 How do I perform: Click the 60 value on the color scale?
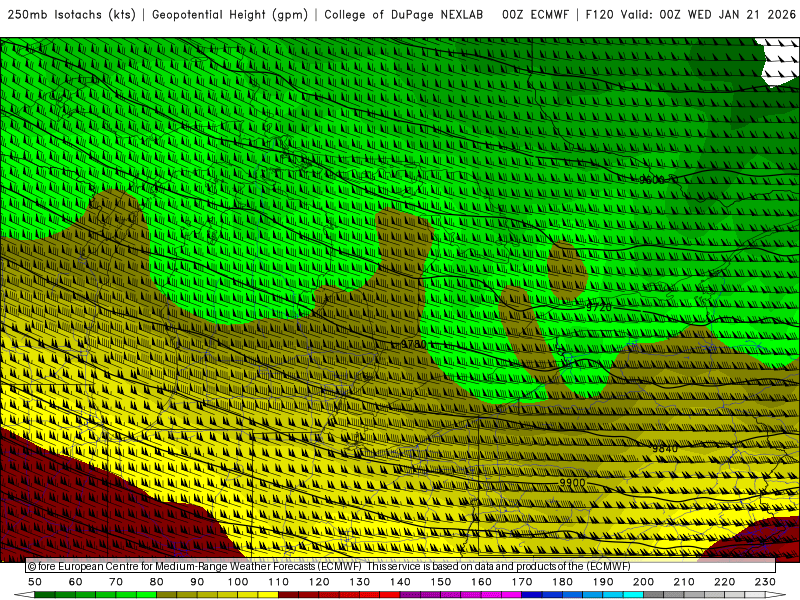(76, 582)
